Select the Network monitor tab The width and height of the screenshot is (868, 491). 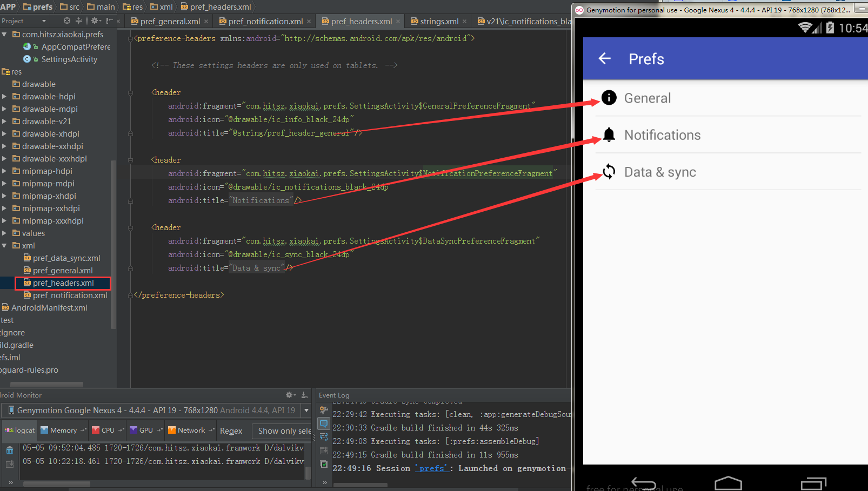click(x=191, y=431)
